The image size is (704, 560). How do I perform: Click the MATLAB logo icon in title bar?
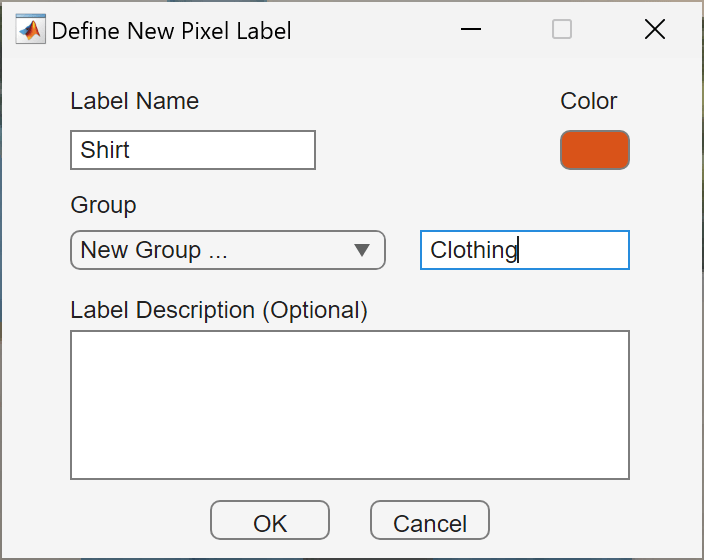point(30,30)
